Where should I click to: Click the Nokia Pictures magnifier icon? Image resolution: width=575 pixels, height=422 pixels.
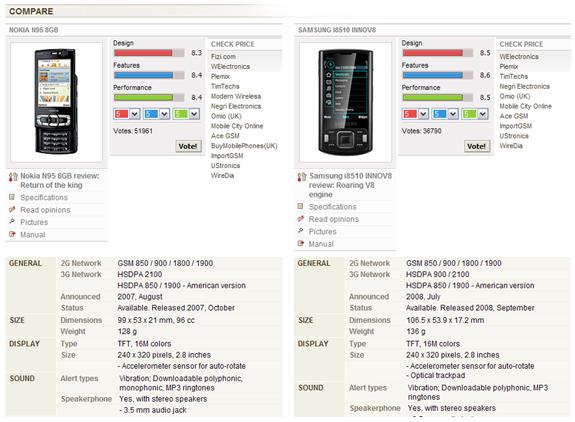(12, 221)
